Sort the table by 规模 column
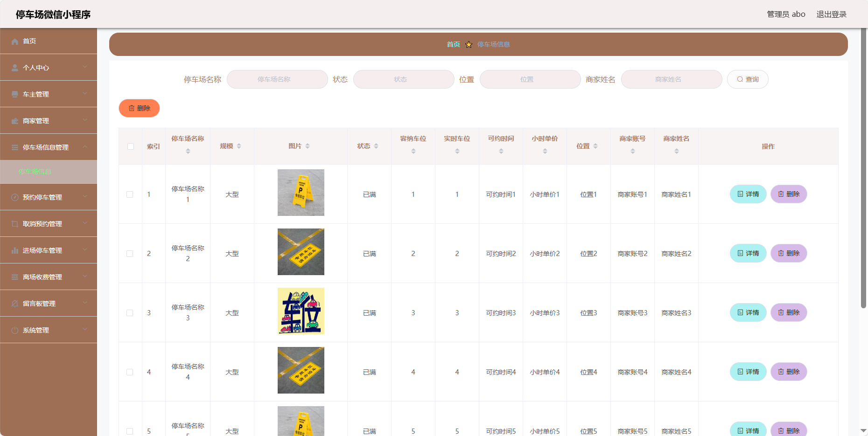This screenshot has height=436, width=868. pyautogui.click(x=239, y=146)
